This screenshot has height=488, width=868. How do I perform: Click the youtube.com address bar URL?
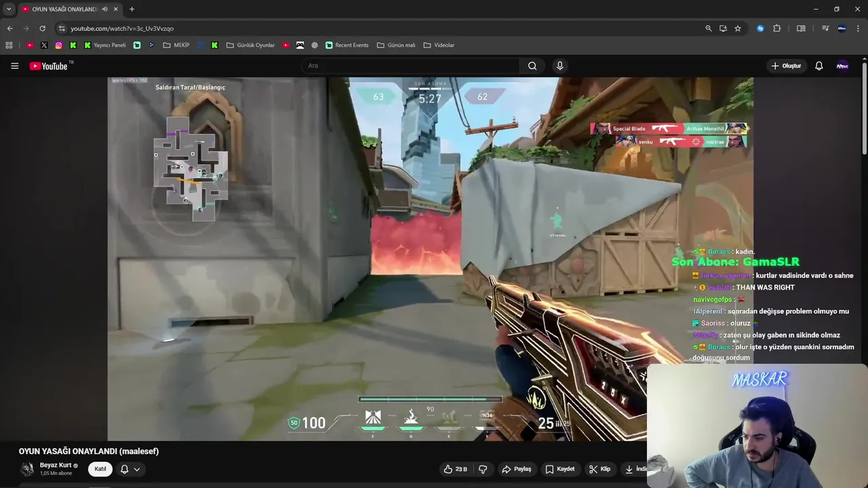[122, 28]
